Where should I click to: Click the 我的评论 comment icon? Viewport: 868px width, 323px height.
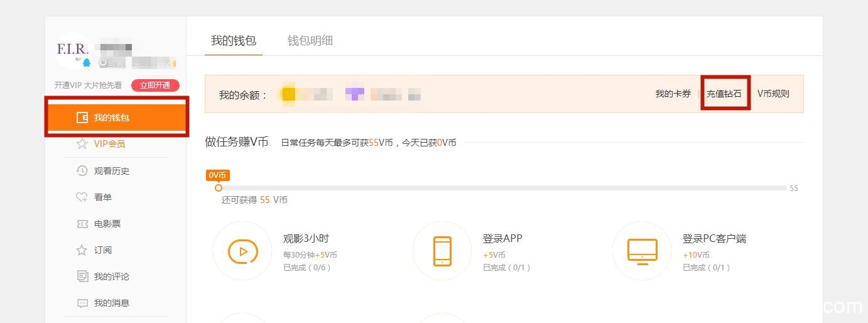(82, 276)
